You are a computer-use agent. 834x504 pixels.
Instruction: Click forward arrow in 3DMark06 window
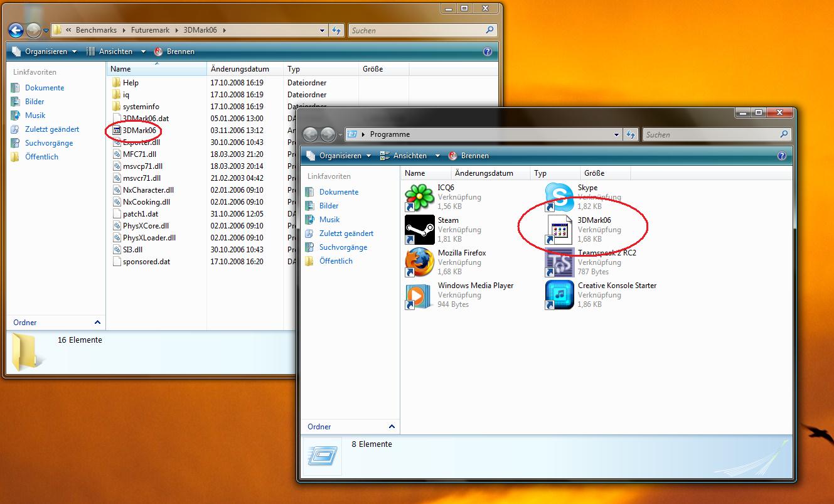click(x=33, y=30)
